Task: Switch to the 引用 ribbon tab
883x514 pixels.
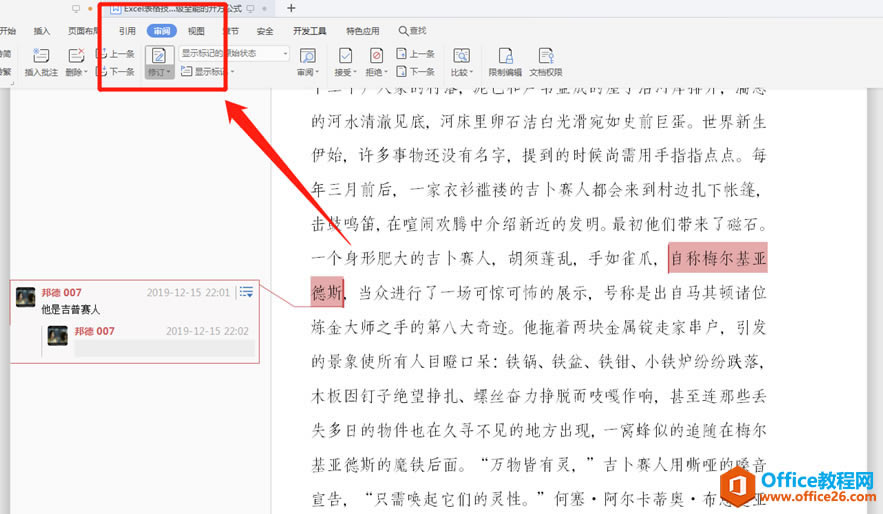Action: click(127, 31)
